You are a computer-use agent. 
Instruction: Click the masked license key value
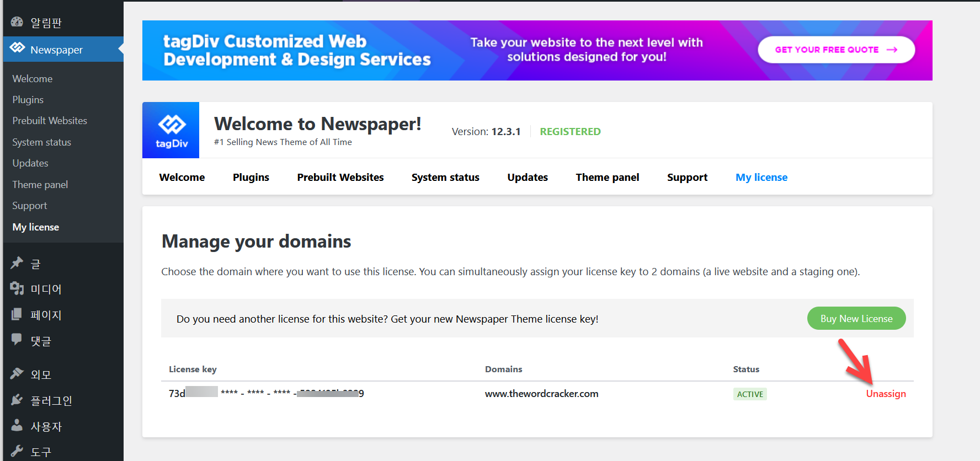(267, 394)
